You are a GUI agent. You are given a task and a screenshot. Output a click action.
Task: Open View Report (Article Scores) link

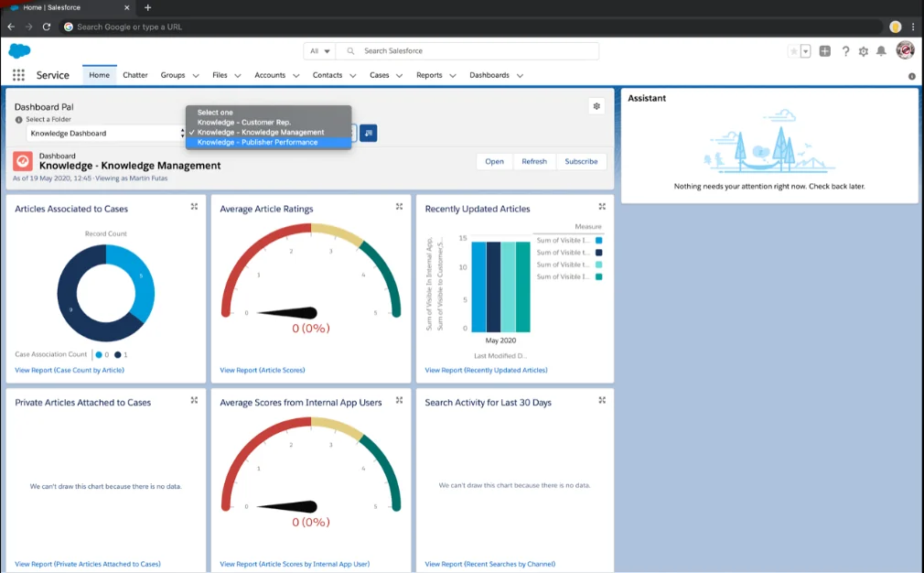click(x=263, y=370)
